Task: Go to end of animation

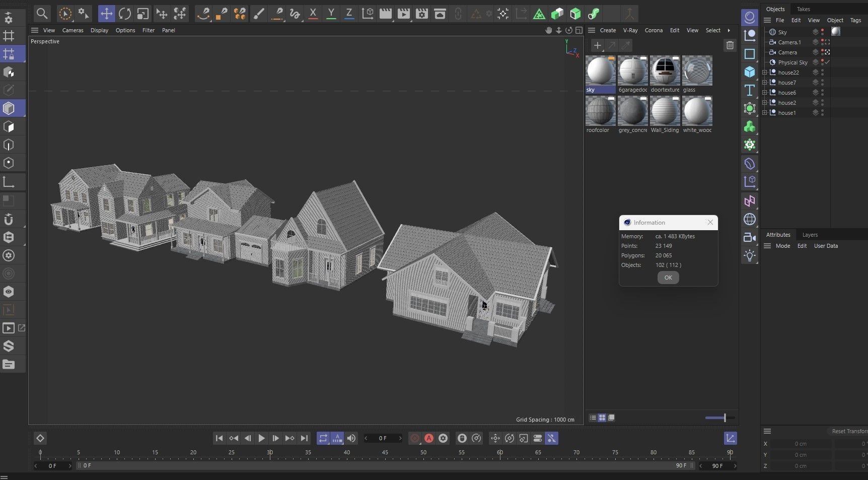Action: coord(304,438)
